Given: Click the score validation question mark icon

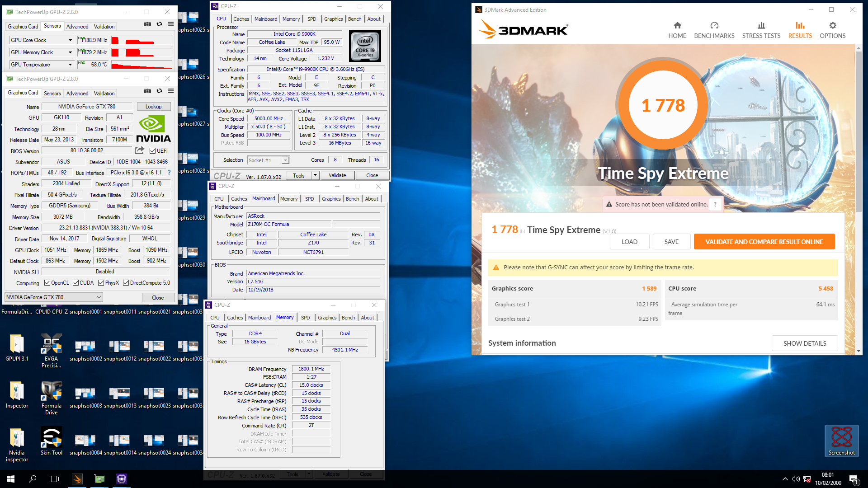Looking at the screenshot, I should tap(715, 204).
